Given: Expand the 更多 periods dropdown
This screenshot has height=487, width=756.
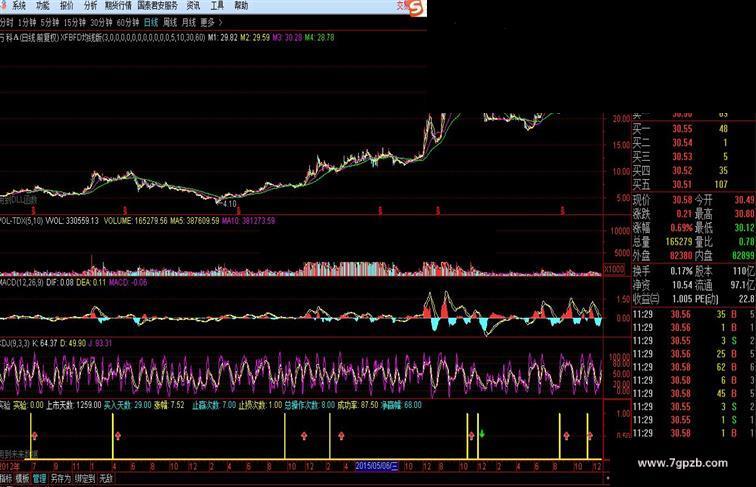Looking at the screenshot, I should coord(211,22).
